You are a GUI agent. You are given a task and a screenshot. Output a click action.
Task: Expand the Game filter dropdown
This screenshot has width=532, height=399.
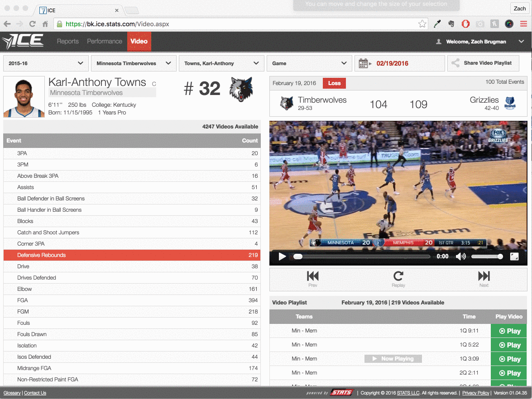[x=309, y=63]
